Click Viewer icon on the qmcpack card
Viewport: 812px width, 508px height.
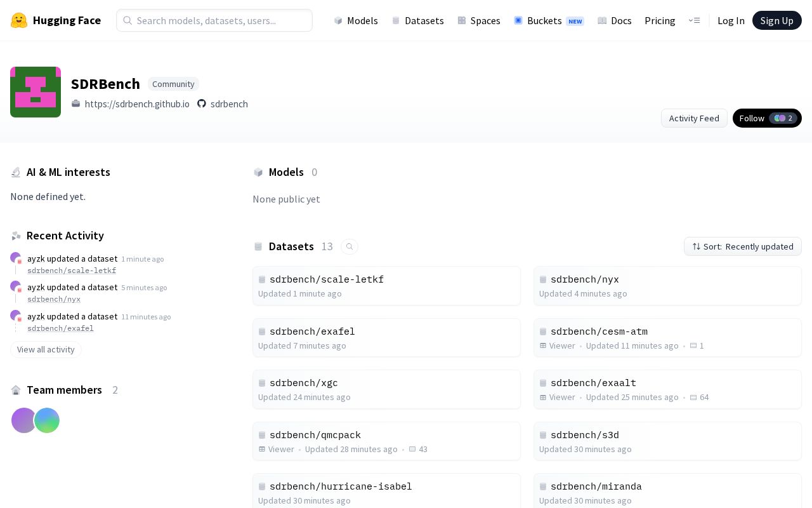pos(262,449)
